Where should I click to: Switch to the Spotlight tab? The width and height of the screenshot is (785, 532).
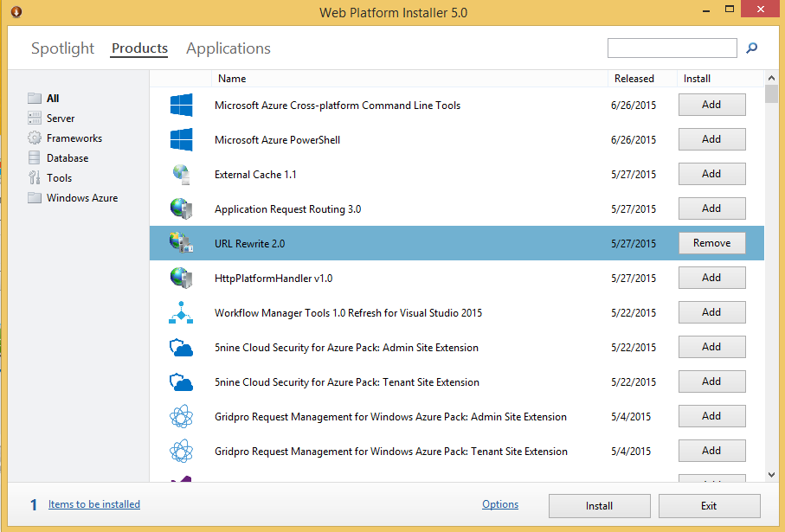click(x=62, y=48)
